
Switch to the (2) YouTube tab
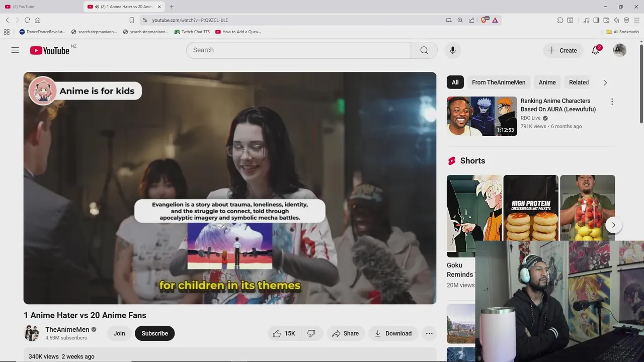coord(41,7)
